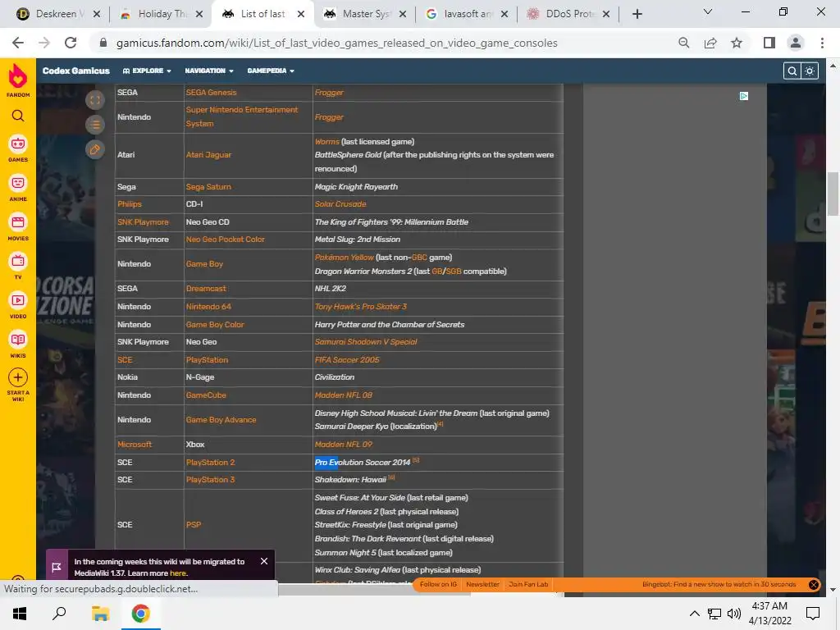Open Chrome three-dot menu
This screenshot has width=840, height=630.
coord(822,43)
